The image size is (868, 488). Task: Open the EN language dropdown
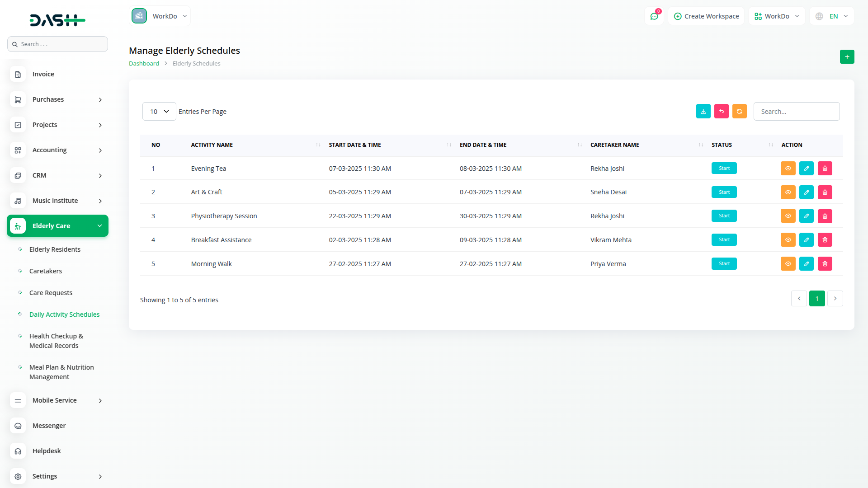(833, 16)
